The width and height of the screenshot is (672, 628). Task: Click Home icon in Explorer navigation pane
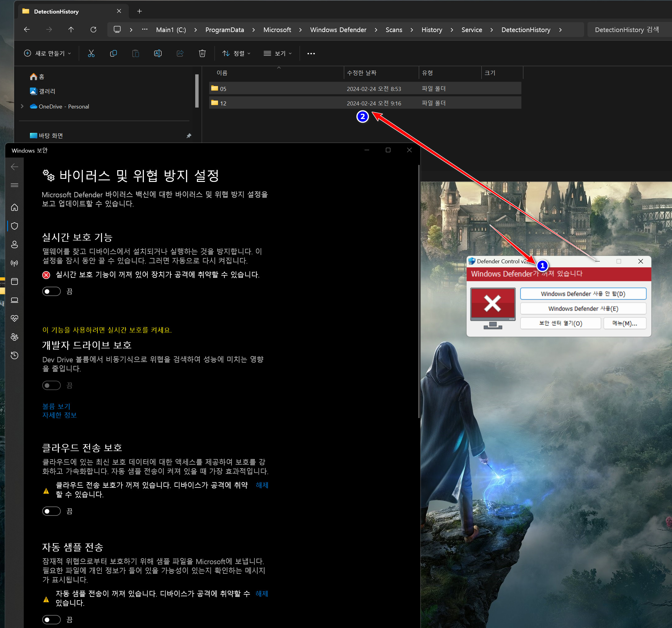(x=34, y=77)
